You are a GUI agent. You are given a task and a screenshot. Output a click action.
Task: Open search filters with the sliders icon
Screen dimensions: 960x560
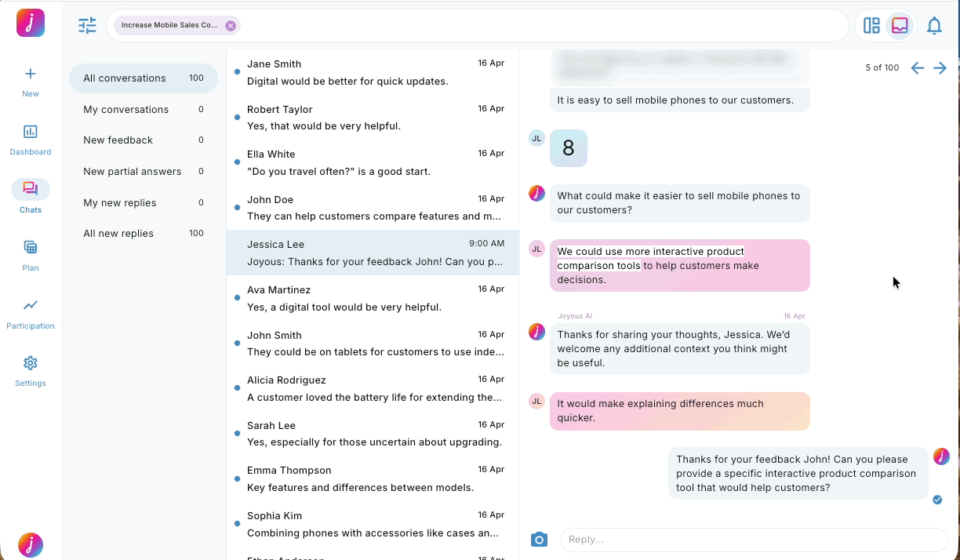[x=87, y=25]
